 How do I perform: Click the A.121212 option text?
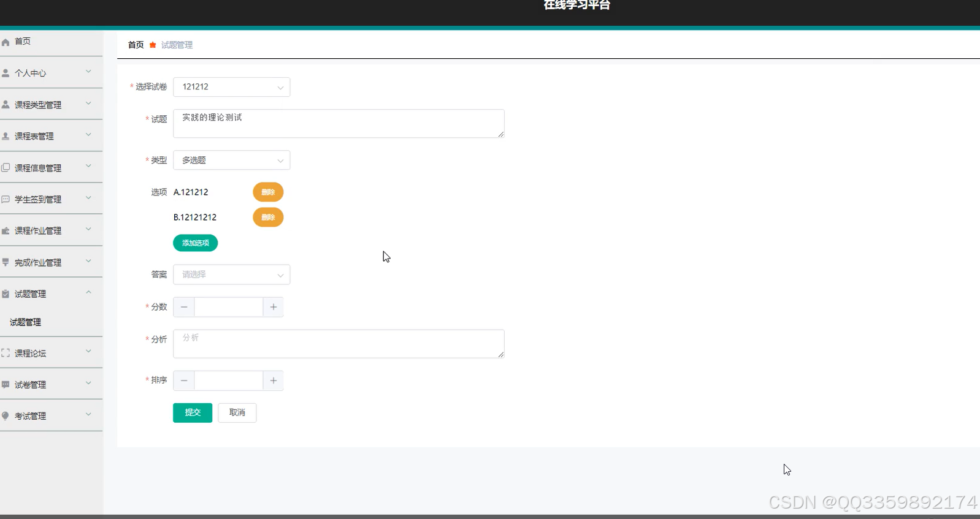coord(191,192)
